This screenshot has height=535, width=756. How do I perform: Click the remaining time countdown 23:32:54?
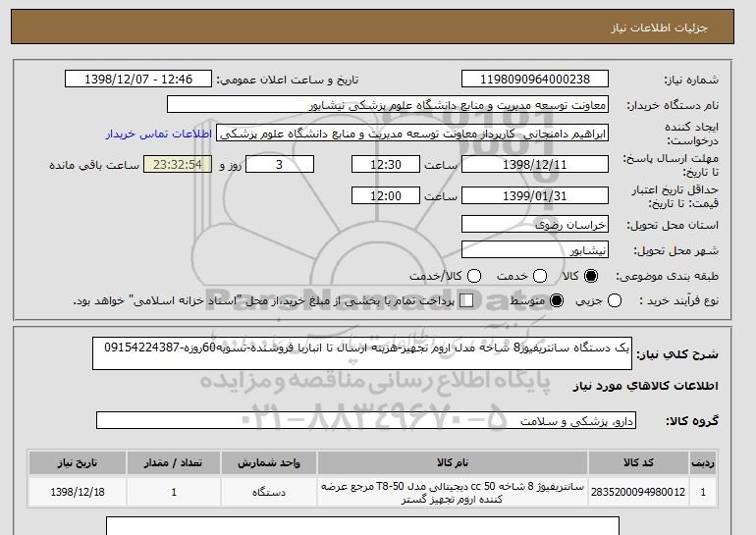178,164
